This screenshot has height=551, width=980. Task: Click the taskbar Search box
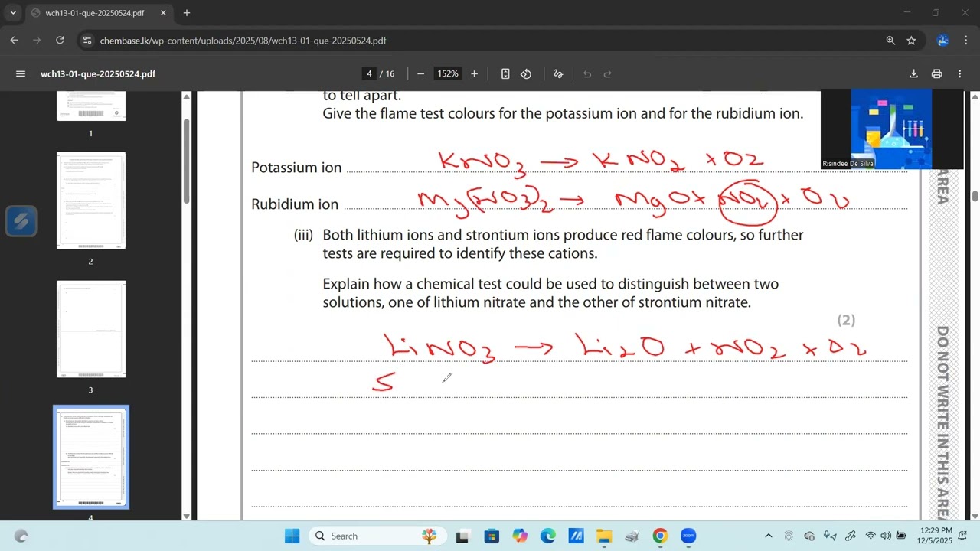(x=377, y=536)
